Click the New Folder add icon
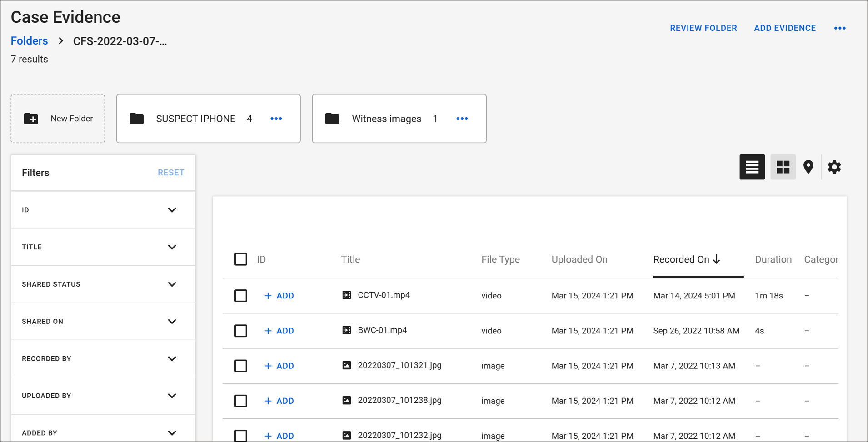 pos(31,119)
